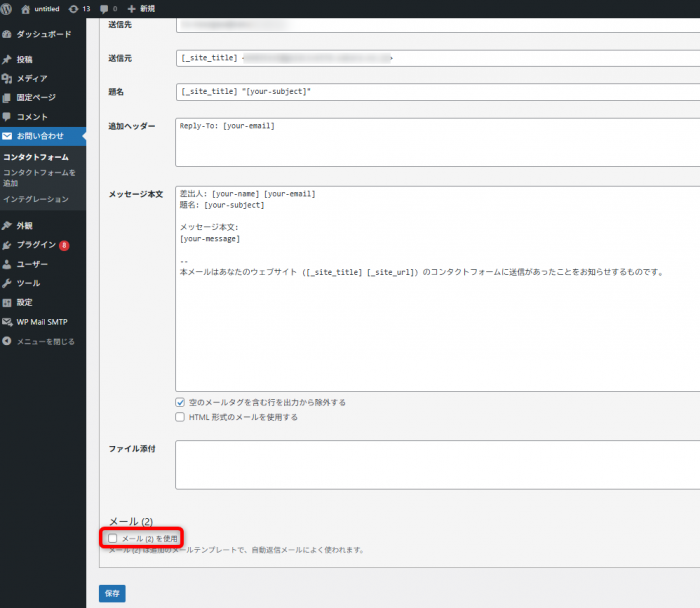Uncheck 空のメールタグを含む行を出力から除外する checkbox
Image resolution: width=700 pixels, height=608 pixels.
(180, 402)
